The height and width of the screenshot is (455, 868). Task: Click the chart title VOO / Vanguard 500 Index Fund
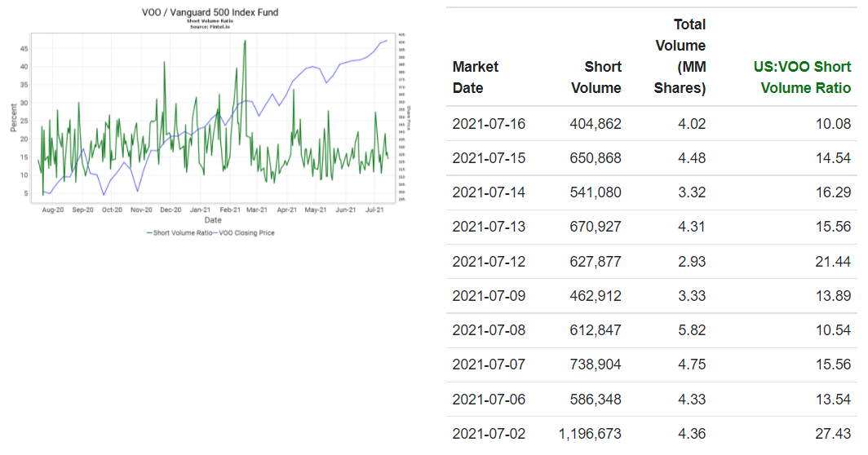210,12
